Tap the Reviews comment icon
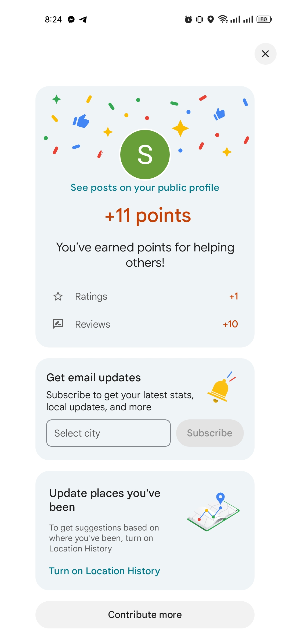The width and height of the screenshot is (290, 644). click(x=58, y=324)
